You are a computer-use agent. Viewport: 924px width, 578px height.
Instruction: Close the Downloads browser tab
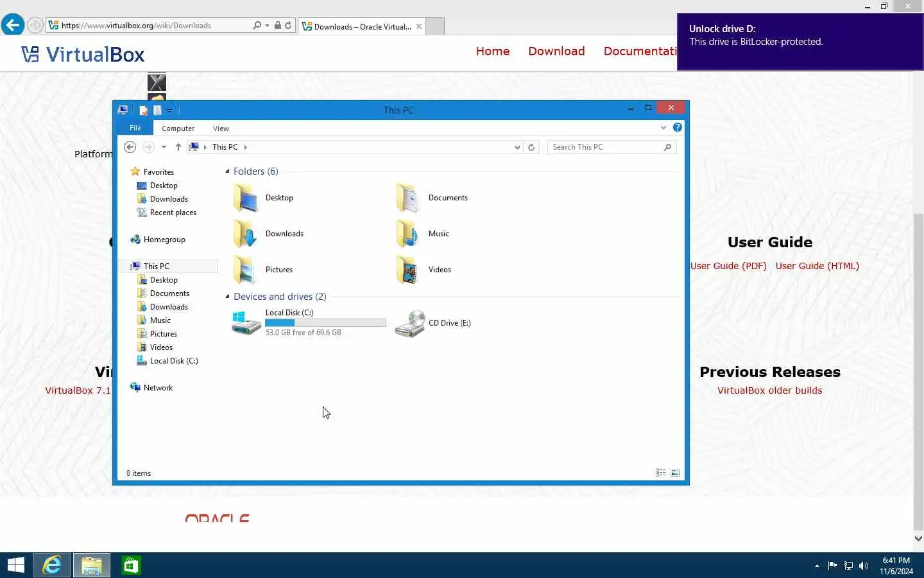(419, 26)
